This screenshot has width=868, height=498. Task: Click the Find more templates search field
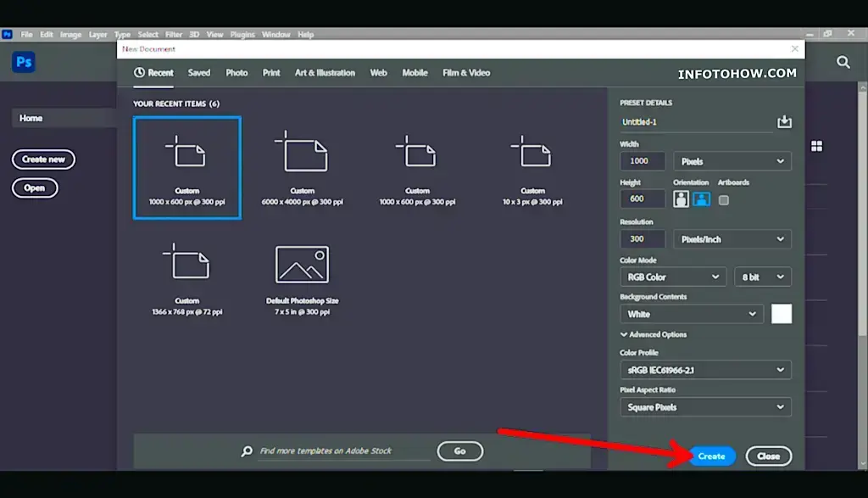point(344,451)
